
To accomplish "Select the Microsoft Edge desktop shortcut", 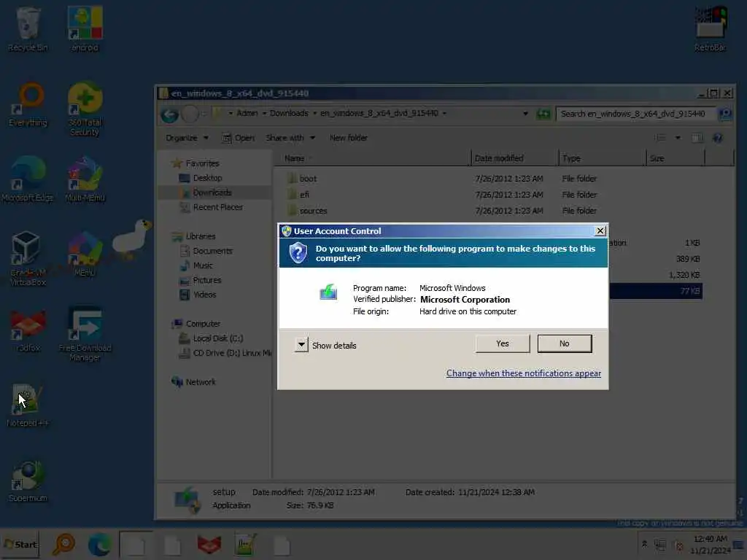I will point(28,179).
